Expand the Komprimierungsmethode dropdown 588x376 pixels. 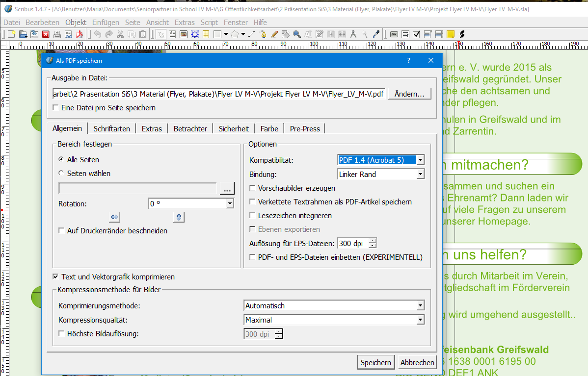[x=420, y=306]
